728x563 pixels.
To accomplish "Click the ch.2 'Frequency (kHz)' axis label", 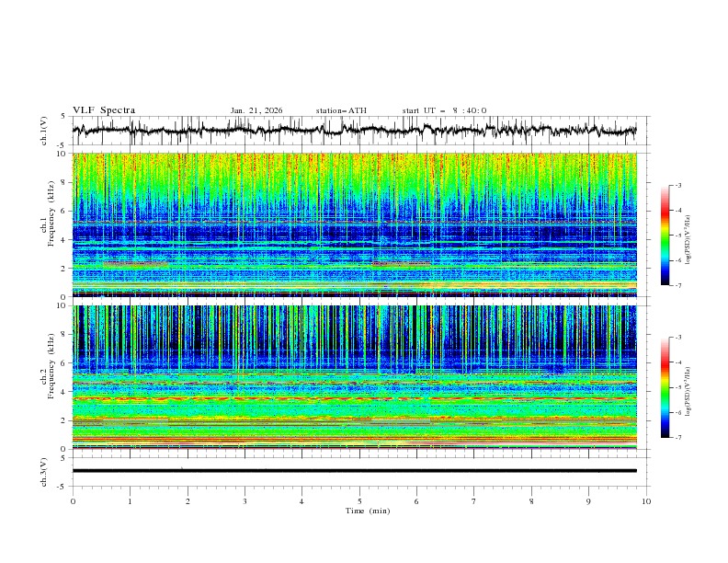I will [51, 365].
